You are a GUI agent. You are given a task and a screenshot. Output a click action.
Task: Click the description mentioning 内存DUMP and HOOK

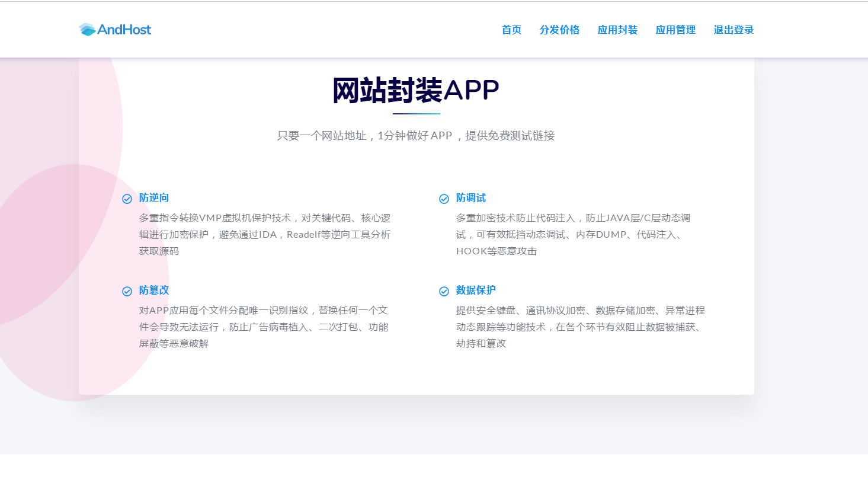573,235
